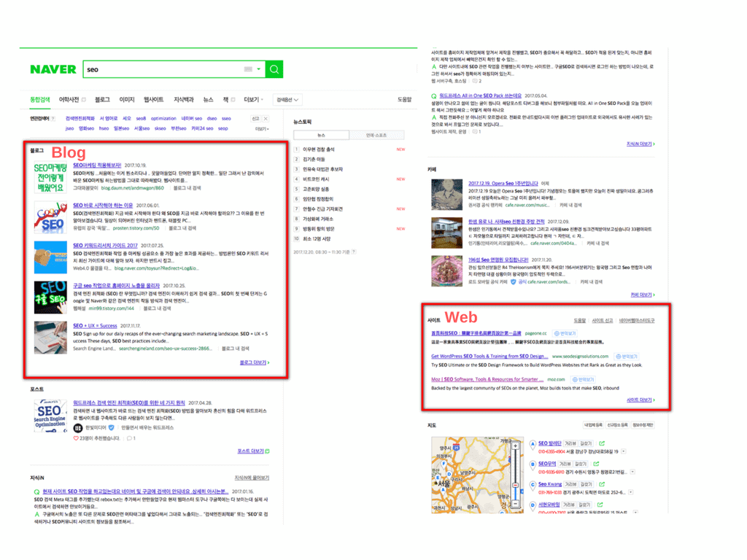747x560 pixels.
Task: Open Get WordPress SEO Tools site result
Action: click(x=489, y=356)
